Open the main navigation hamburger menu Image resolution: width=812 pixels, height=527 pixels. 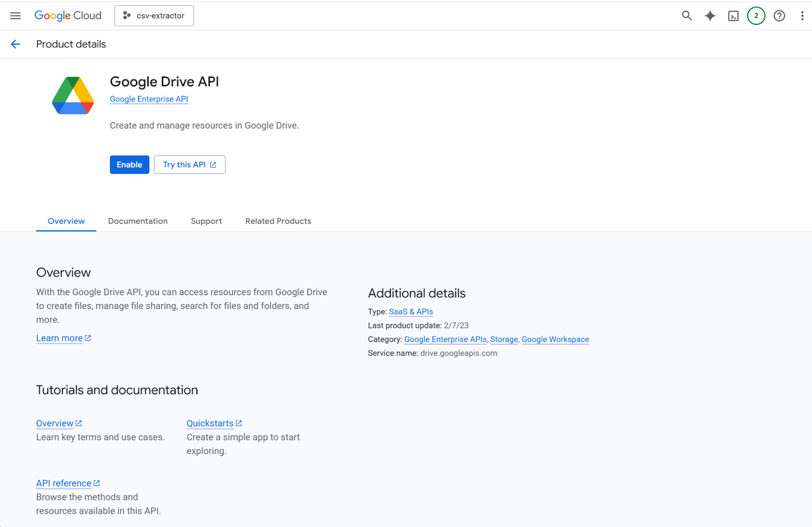click(x=15, y=16)
